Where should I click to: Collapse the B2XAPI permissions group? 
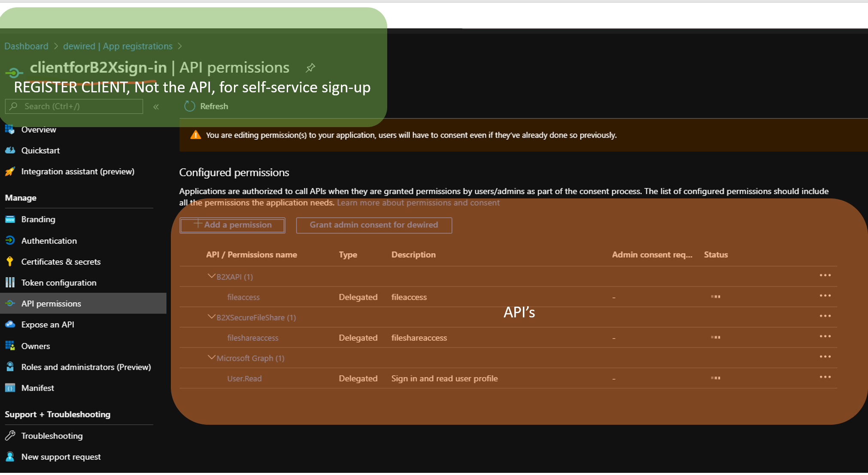click(x=211, y=276)
